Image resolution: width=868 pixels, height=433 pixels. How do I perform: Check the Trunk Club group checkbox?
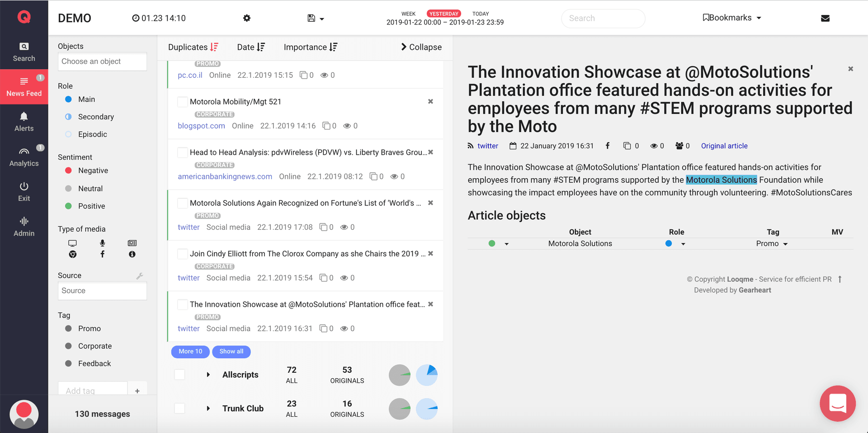click(179, 408)
